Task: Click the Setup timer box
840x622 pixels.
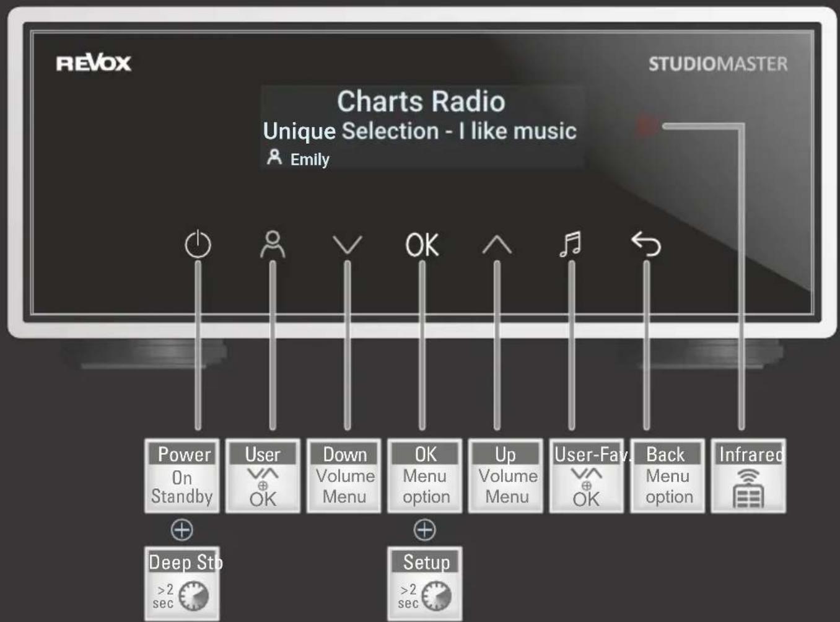Action: [425, 583]
